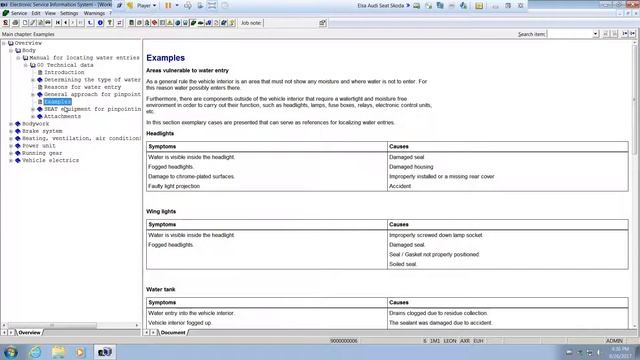Expand the Vehicle electrics tree node
The image size is (640, 360).
click(x=11, y=160)
